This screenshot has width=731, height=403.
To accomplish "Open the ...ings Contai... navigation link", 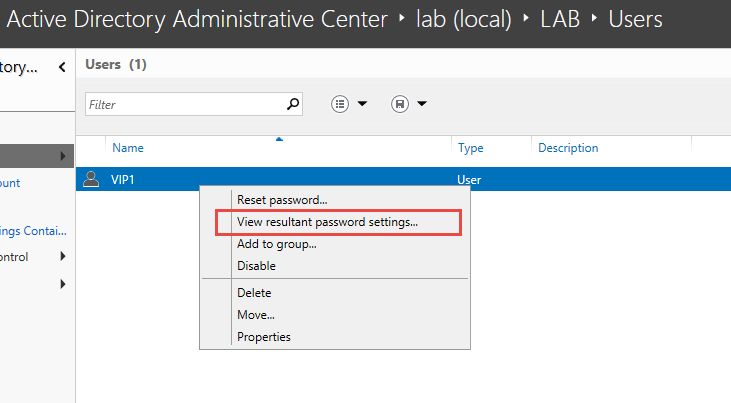I will pyautogui.click(x=33, y=231).
